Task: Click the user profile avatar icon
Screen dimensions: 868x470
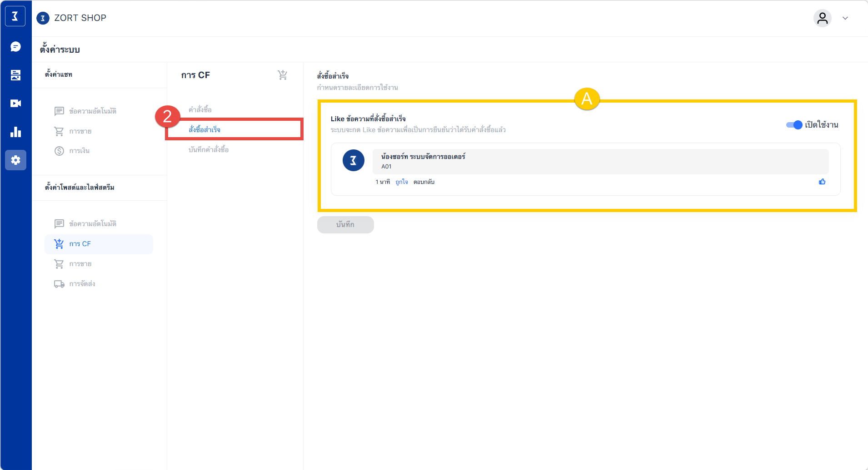Action: pos(822,18)
